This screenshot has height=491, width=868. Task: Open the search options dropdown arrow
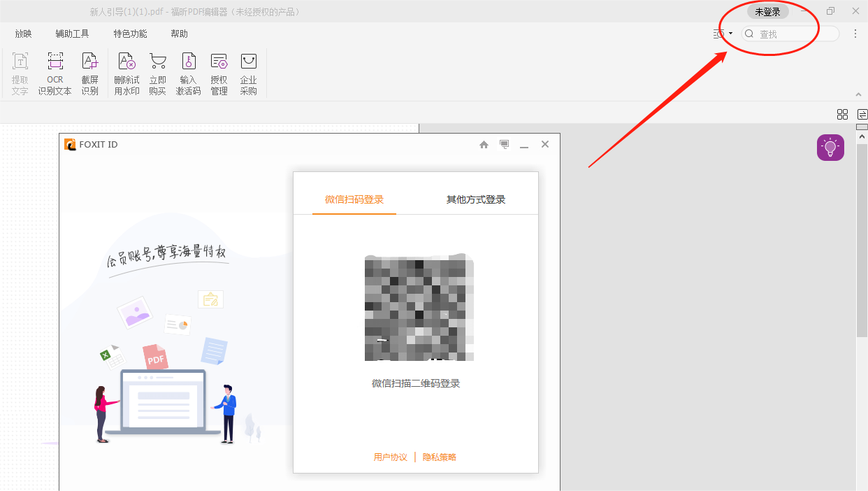click(730, 34)
